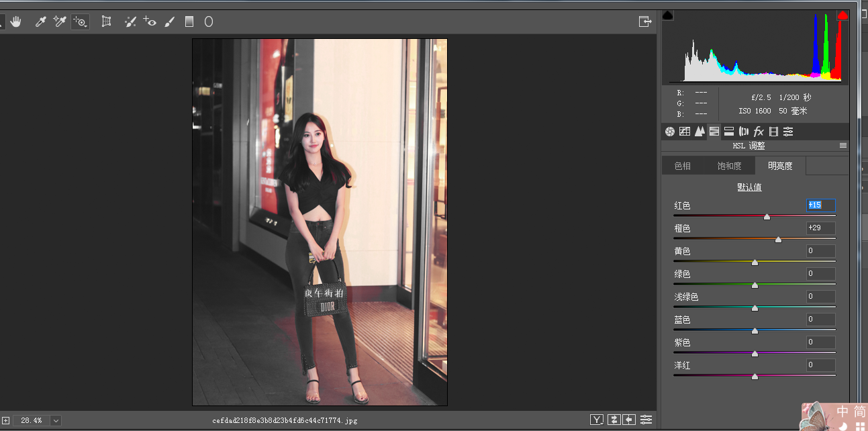Toggle panel settings preview icon
Screen dimensions: 868x431
click(x=646, y=420)
